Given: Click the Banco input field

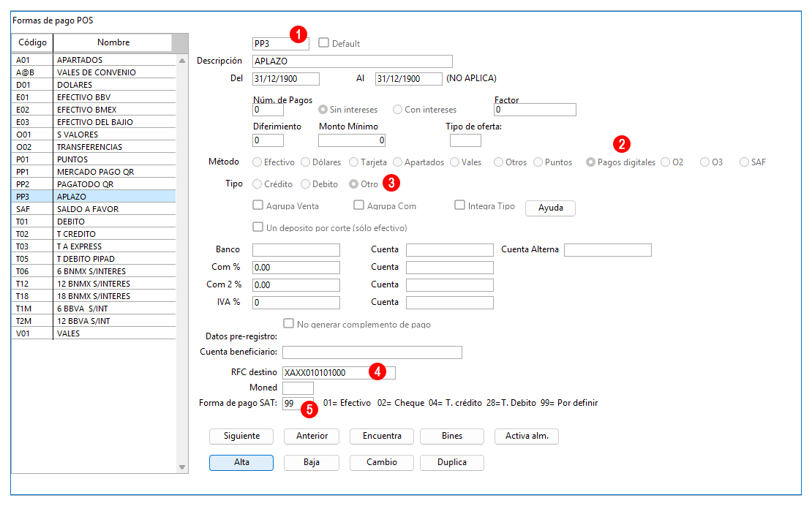Looking at the screenshot, I should click(296, 250).
